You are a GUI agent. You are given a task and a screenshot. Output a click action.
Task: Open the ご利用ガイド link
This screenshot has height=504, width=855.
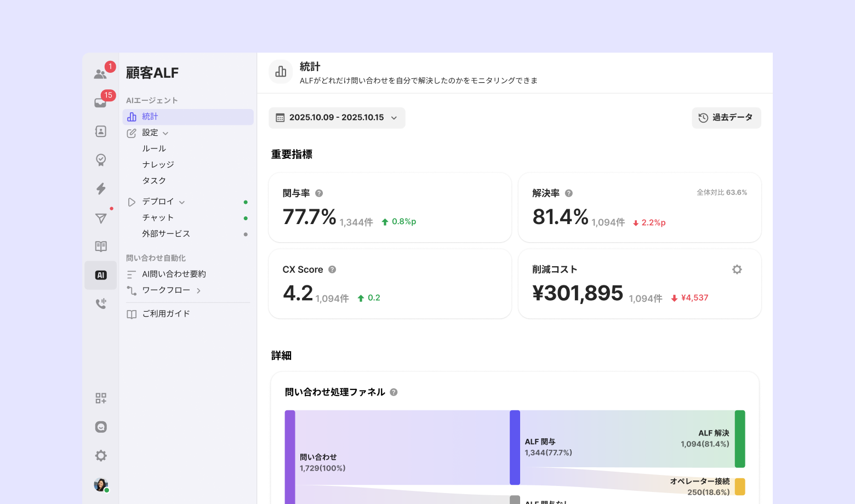tap(166, 314)
